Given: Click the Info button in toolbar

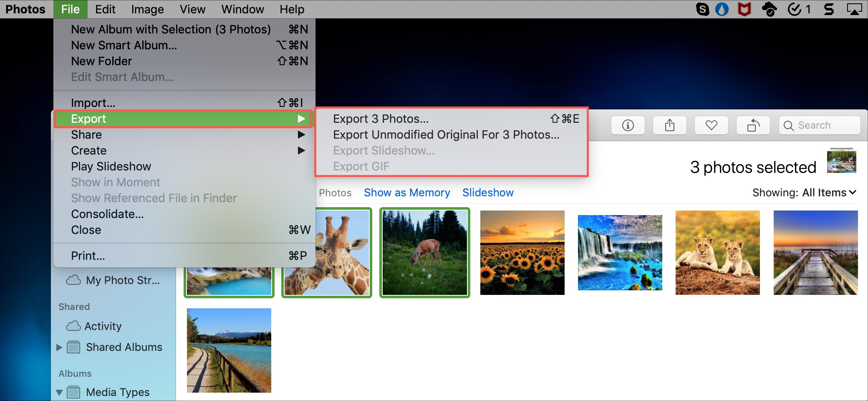Looking at the screenshot, I should 628,125.
